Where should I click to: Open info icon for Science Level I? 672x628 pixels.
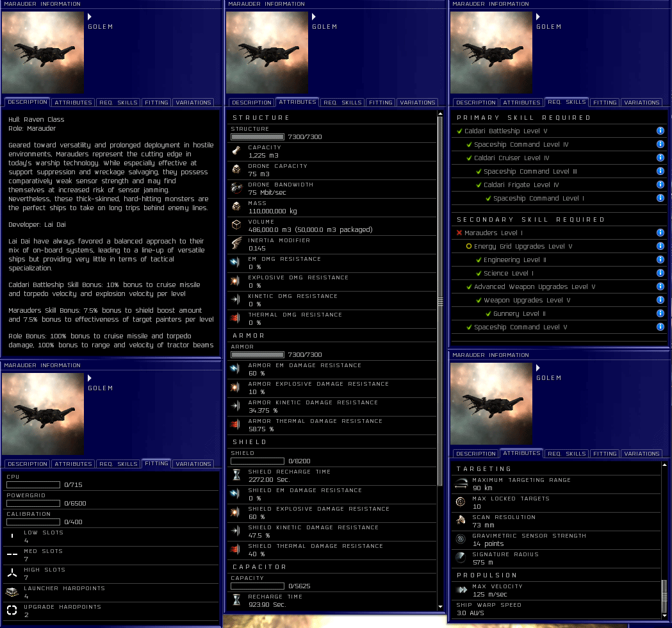click(x=660, y=273)
